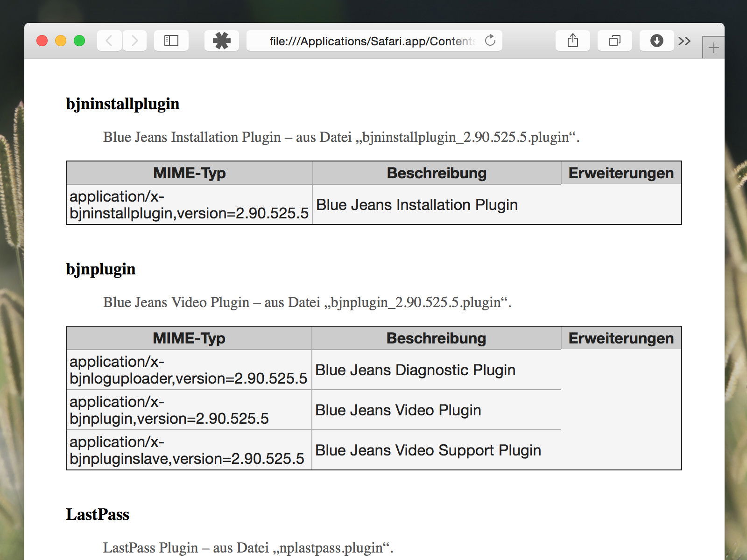
Task: Click the file:///Applications address field
Action: [374, 41]
